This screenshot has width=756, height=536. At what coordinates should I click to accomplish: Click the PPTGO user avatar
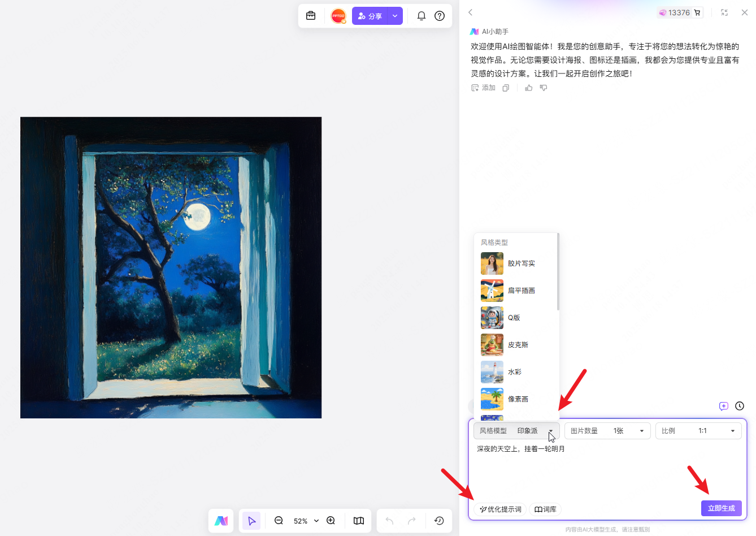pyautogui.click(x=338, y=16)
